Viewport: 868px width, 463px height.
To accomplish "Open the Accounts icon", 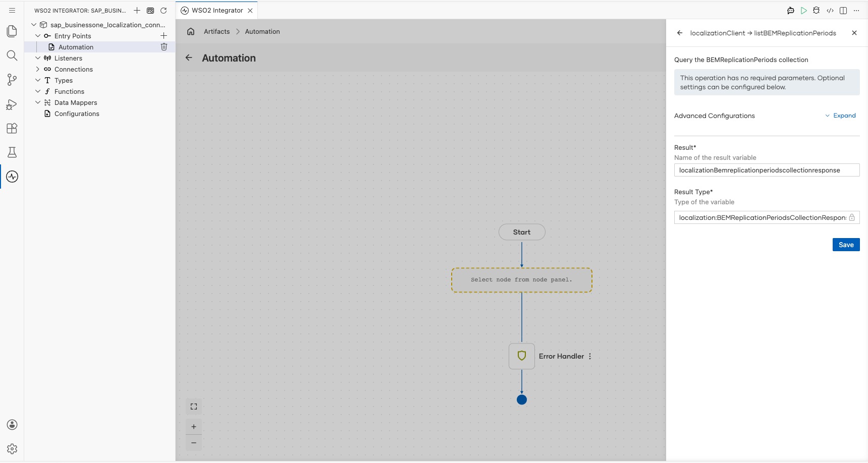I will coord(12,425).
